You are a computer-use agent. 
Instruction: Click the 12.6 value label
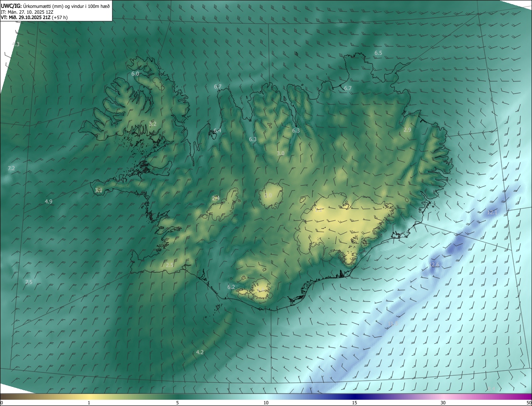[434, 264]
